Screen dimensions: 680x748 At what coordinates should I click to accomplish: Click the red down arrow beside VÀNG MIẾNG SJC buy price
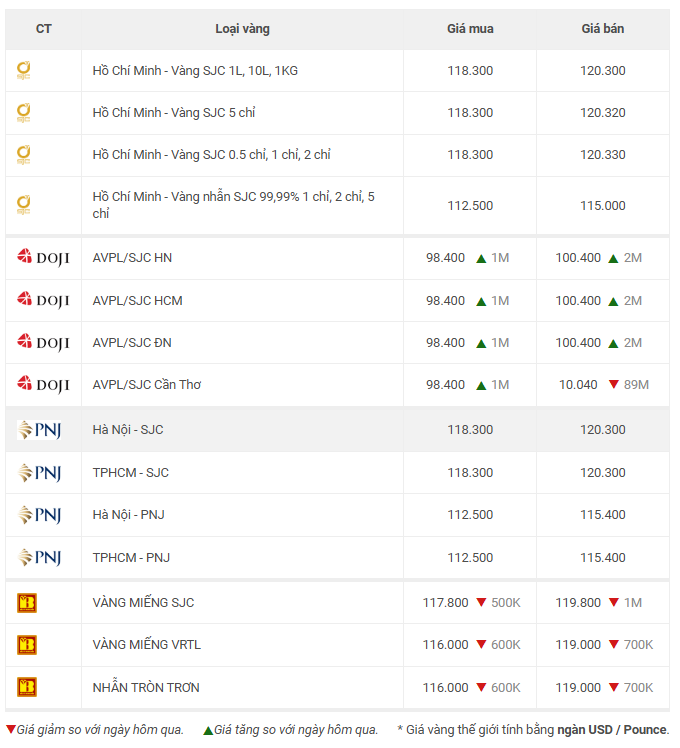481,602
